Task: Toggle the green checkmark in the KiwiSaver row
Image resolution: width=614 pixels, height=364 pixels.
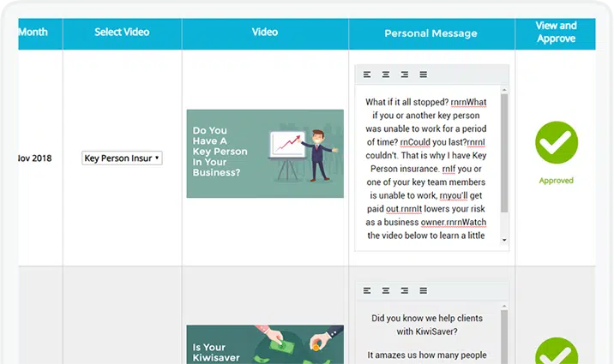Action: pyautogui.click(x=556, y=353)
